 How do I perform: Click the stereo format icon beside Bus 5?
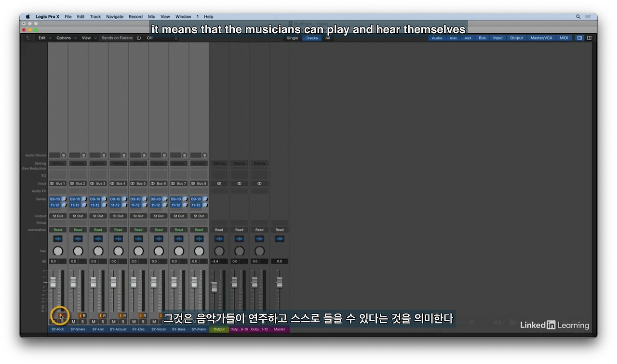tap(133, 183)
